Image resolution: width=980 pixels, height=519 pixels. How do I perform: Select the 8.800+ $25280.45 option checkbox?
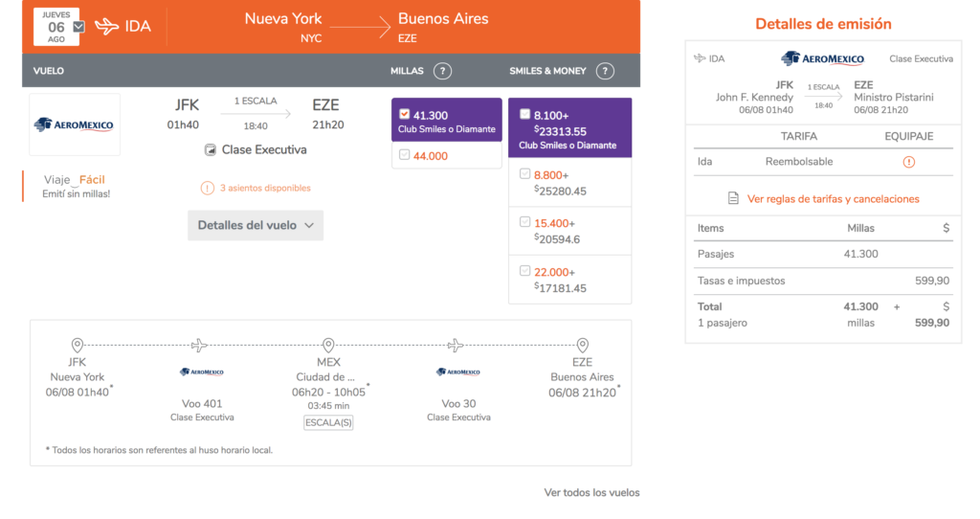(525, 174)
